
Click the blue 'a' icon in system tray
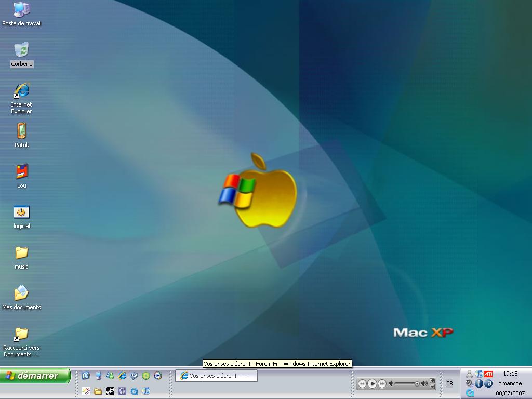point(488,383)
